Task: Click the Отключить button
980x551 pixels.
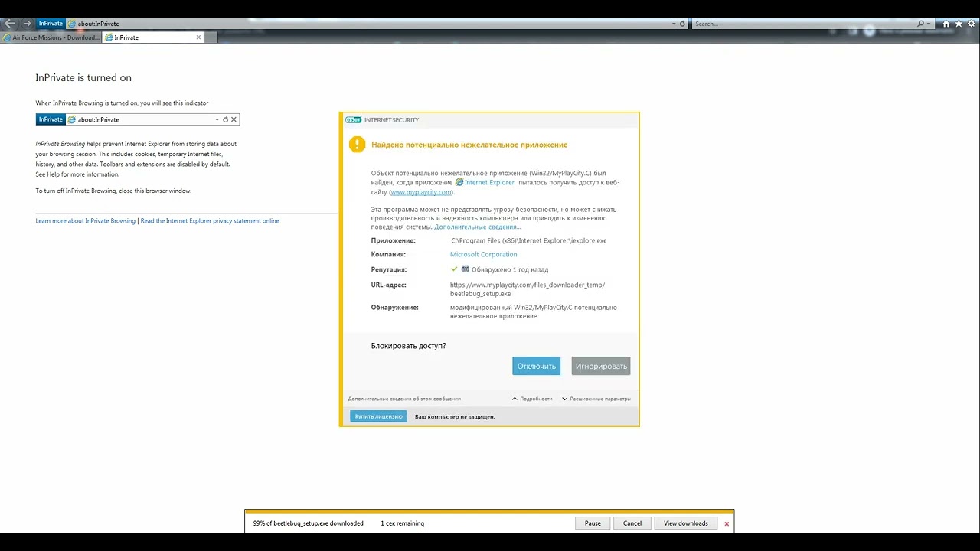Action: (537, 366)
